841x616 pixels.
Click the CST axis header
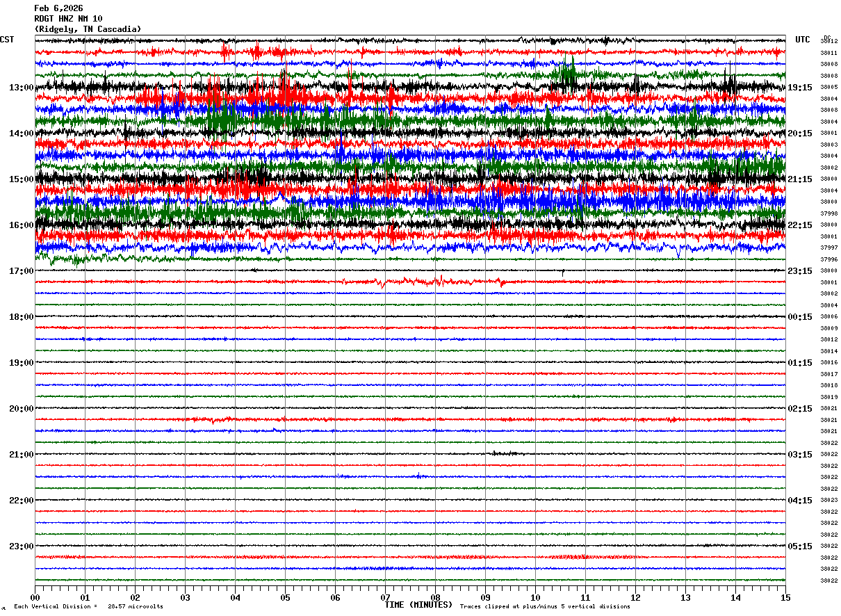tap(7, 40)
